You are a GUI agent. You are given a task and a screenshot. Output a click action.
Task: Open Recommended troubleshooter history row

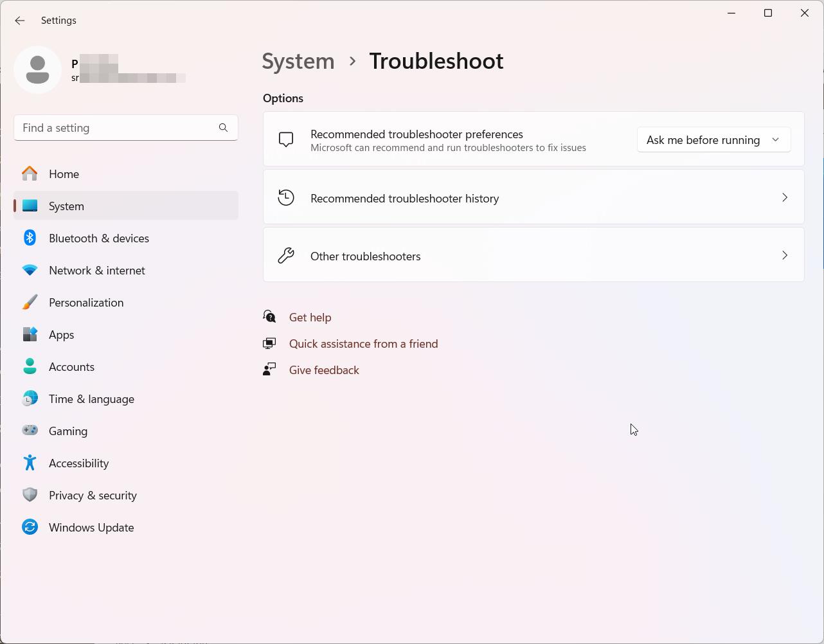click(533, 197)
